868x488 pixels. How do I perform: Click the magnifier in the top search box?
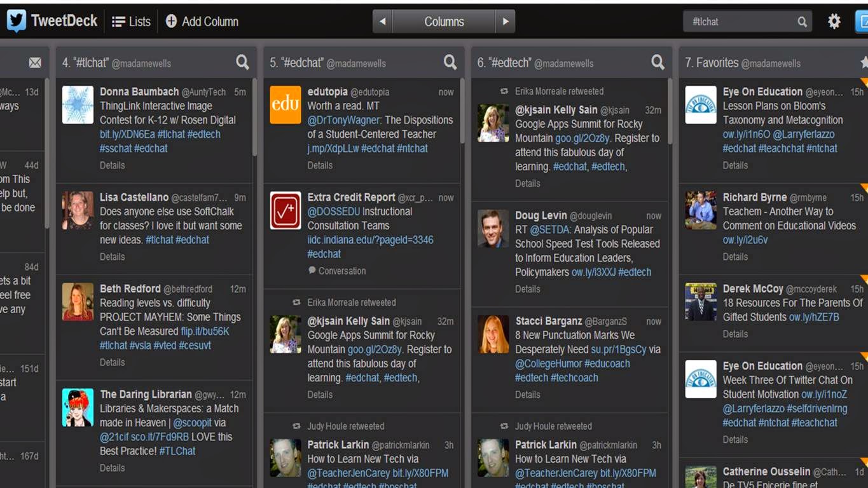[x=803, y=22]
